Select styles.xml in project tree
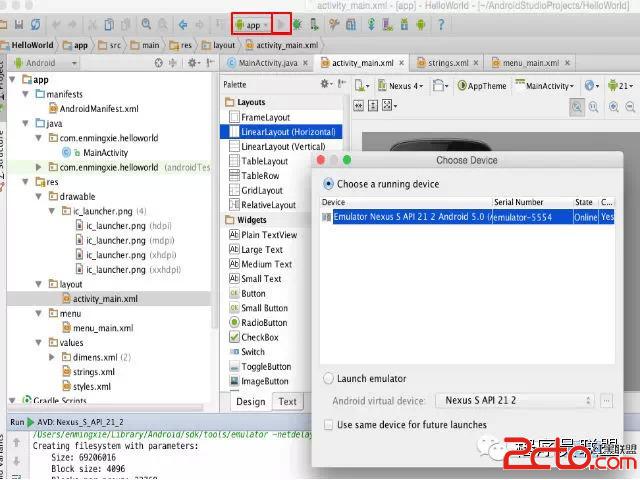The width and height of the screenshot is (640, 480). pos(91,387)
